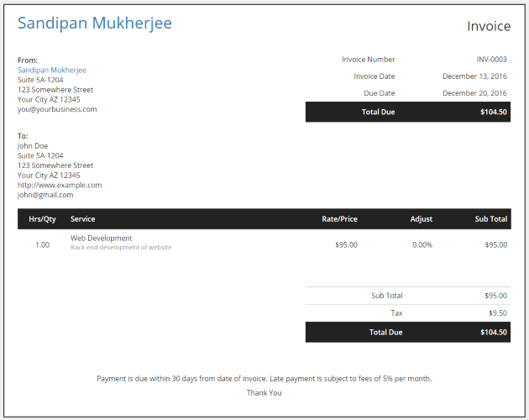Select the Back end development of website description
Screen dimensions: 529x420
tap(121, 248)
